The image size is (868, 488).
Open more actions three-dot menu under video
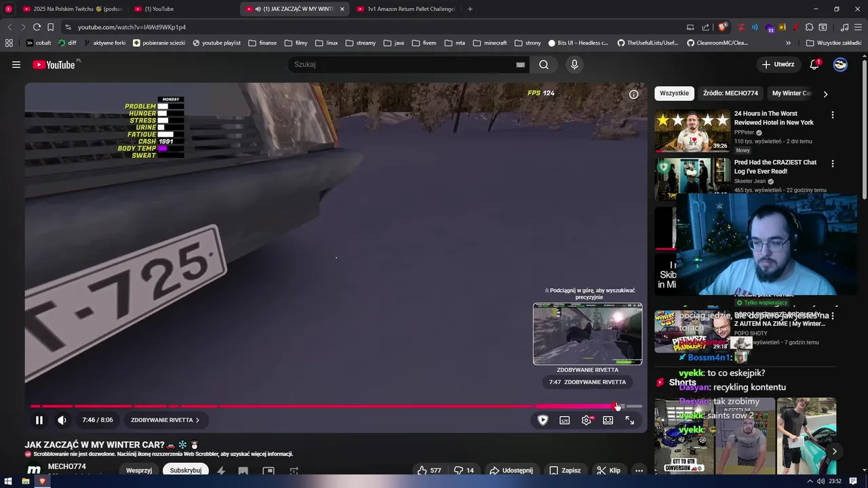(x=639, y=470)
